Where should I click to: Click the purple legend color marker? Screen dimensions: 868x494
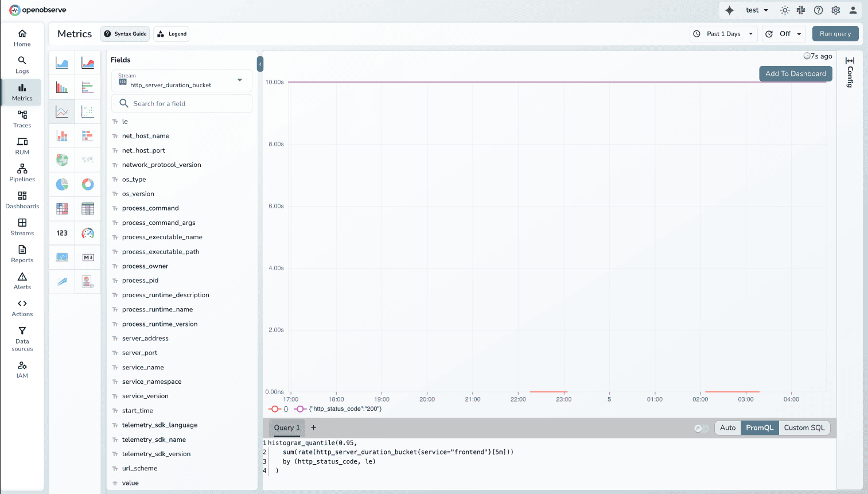[301, 409]
